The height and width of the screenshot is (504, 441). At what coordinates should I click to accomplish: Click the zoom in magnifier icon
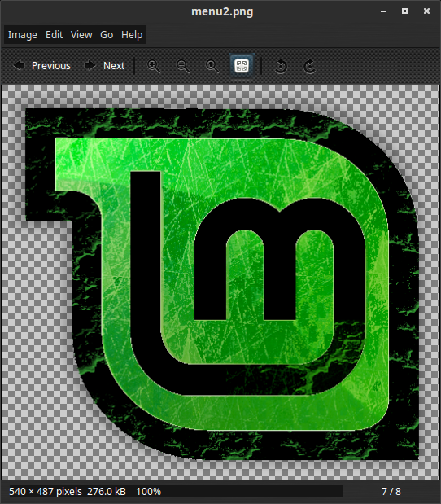tap(153, 66)
